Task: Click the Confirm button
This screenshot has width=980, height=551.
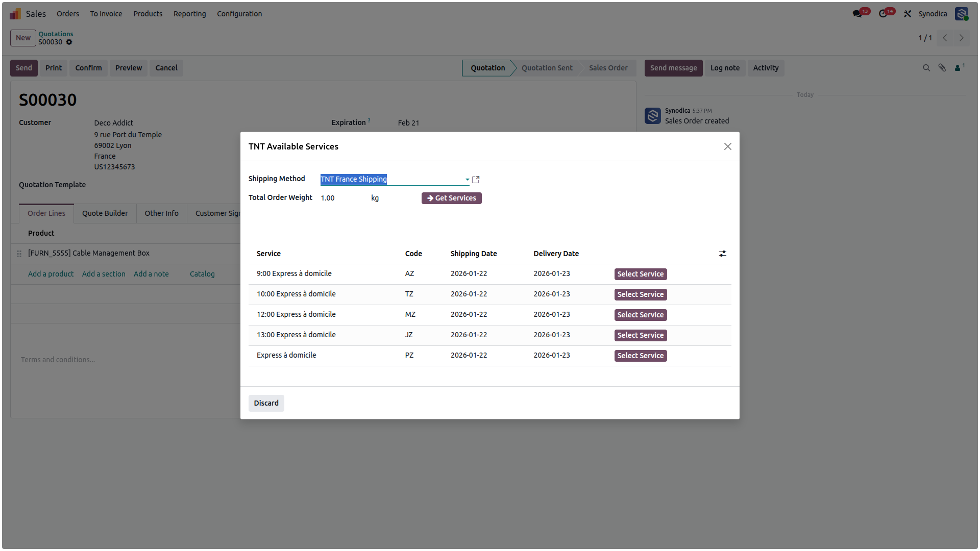Action: pyautogui.click(x=89, y=68)
